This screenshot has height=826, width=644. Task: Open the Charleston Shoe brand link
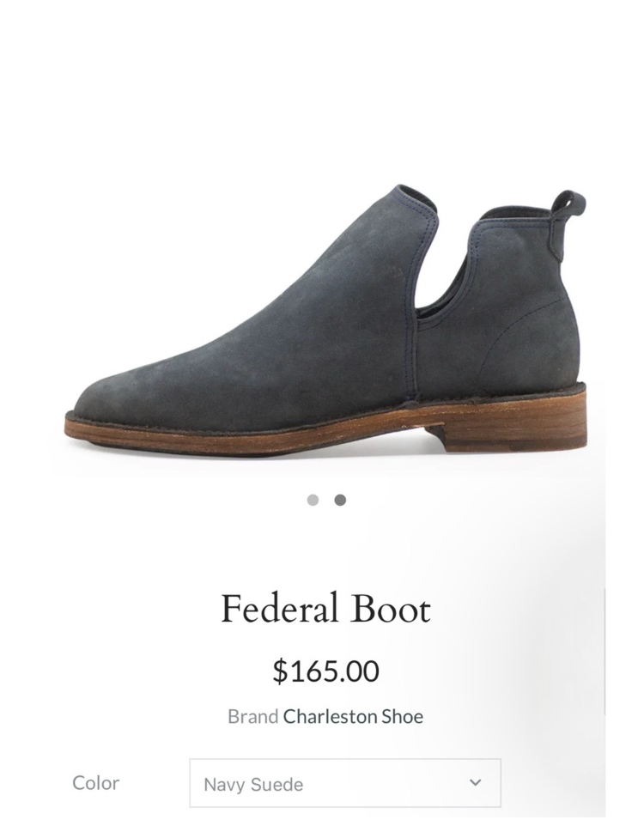(353, 716)
